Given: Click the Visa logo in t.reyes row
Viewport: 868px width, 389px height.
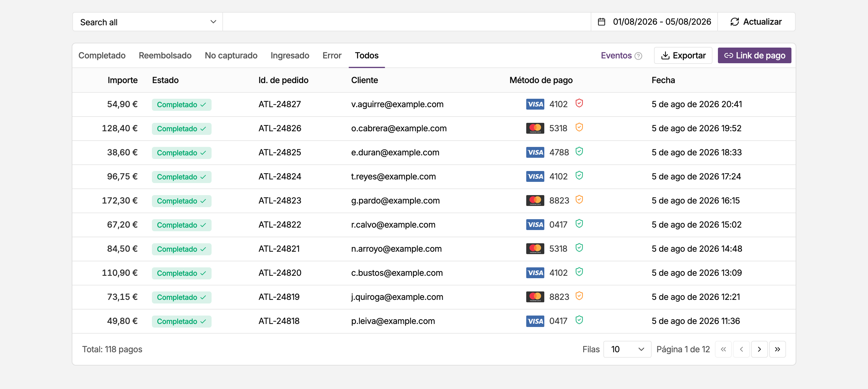Looking at the screenshot, I should pyautogui.click(x=535, y=176).
